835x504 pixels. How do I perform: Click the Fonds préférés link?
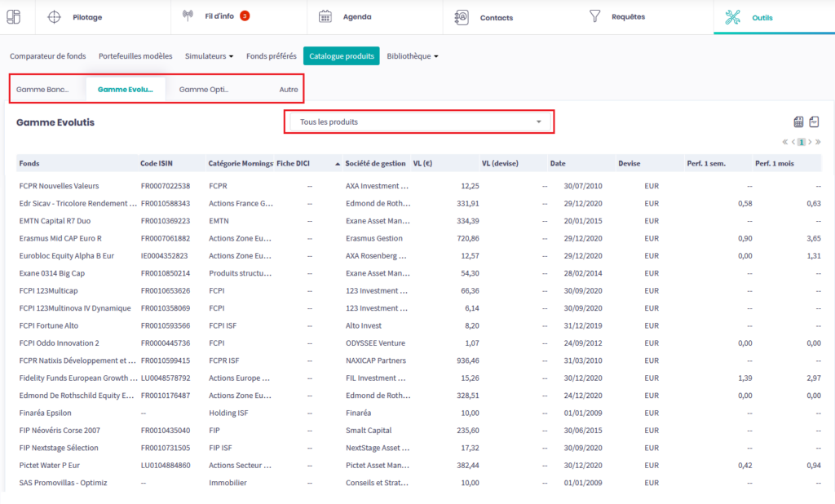(x=271, y=56)
